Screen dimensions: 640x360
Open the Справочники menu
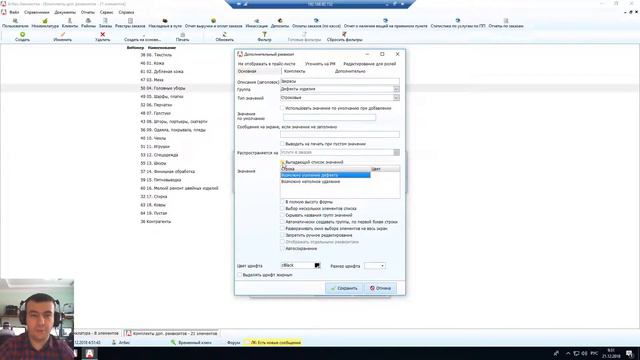coord(37,12)
